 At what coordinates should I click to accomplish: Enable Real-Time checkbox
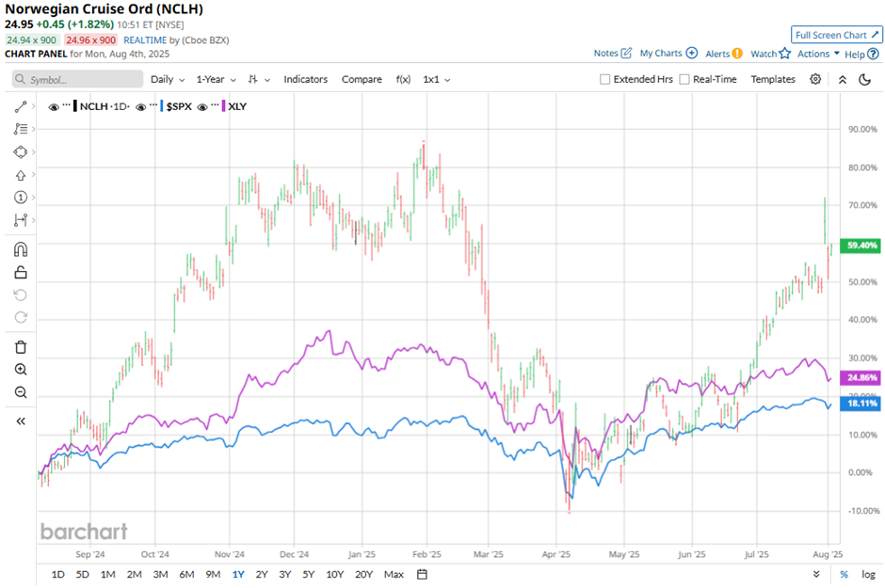point(684,79)
